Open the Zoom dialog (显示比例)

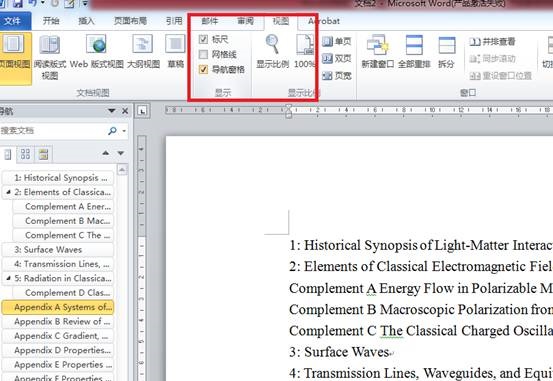[x=272, y=52]
